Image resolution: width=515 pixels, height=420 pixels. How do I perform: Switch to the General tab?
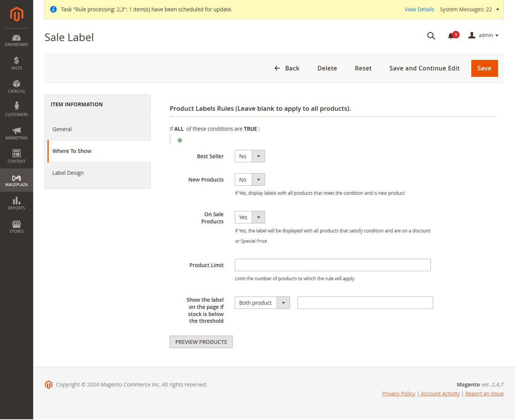coord(62,129)
